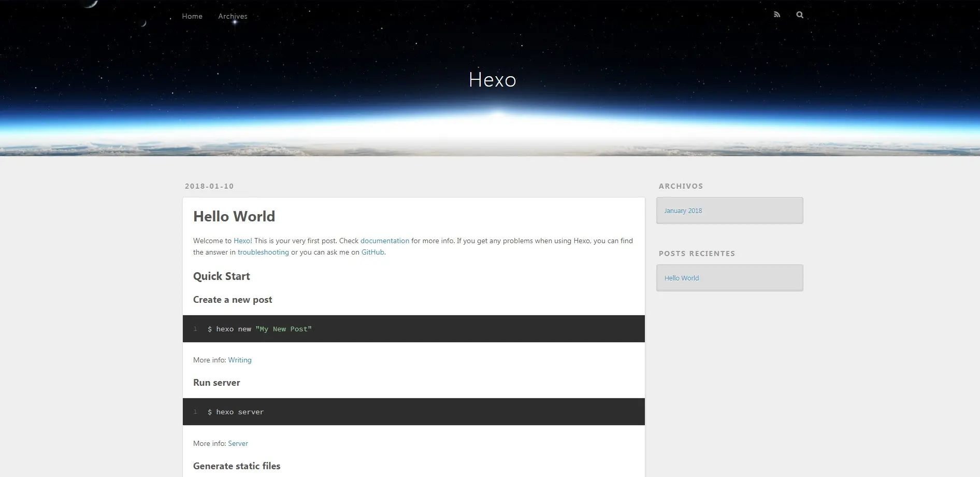Open the documentation link
Viewport: 980px width, 477px height.
pyautogui.click(x=385, y=241)
